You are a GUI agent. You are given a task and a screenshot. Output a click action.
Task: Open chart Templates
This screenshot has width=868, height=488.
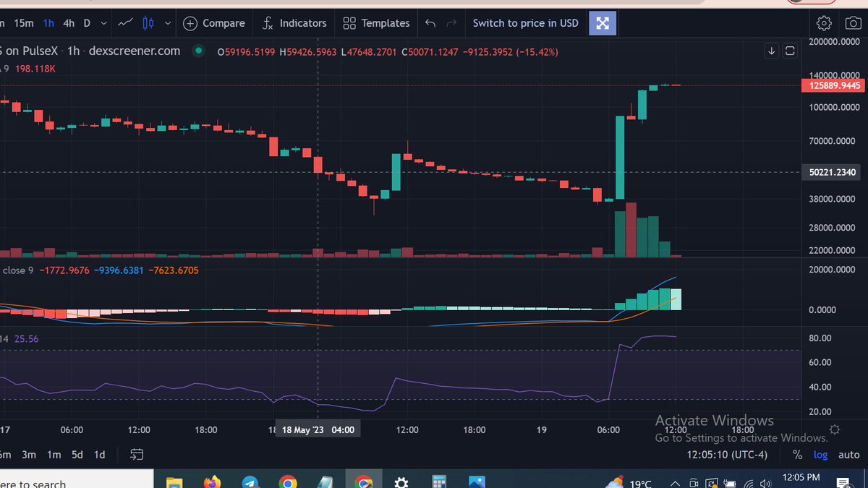click(375, 22)
